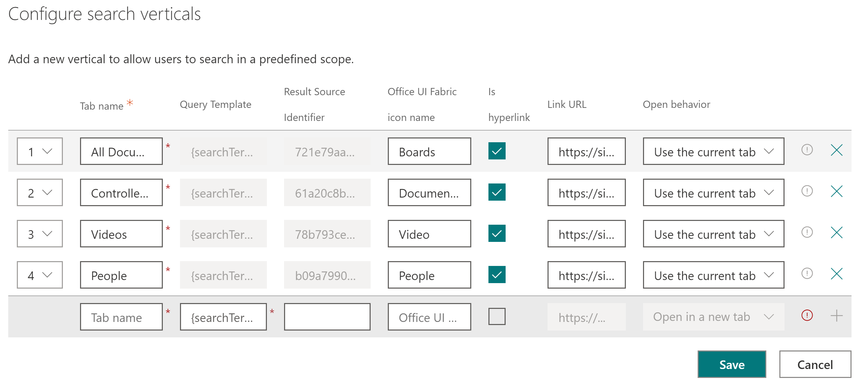868x391 pixels.
Task: Uncheck Is hyperlink for the People vertical
Action: pyautogui.click(x=497, y=274)
